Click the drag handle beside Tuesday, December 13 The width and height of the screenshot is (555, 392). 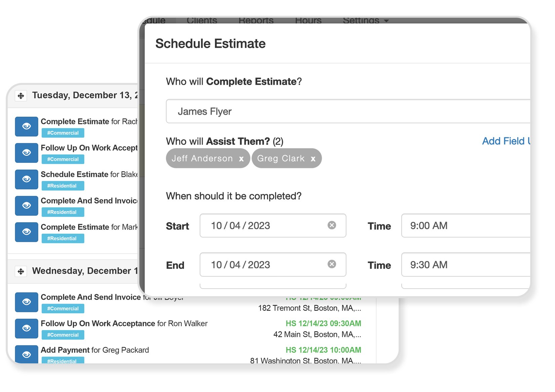[x=21, y=95]
